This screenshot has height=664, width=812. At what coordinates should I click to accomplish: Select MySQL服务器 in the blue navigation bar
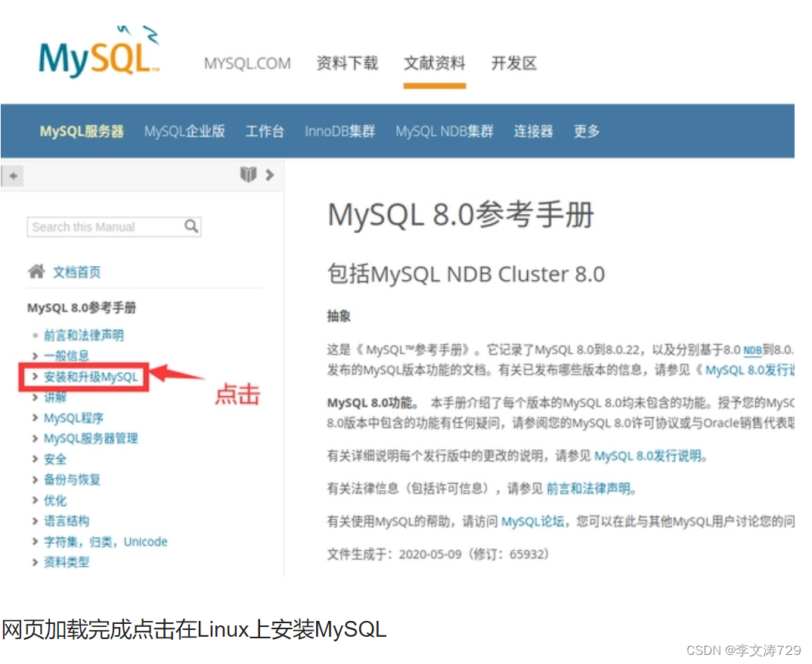pyautogui.click(x=81, y=130)
